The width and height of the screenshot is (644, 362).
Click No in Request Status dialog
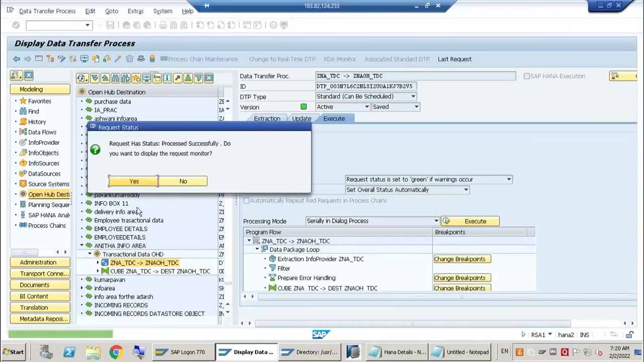183,182
